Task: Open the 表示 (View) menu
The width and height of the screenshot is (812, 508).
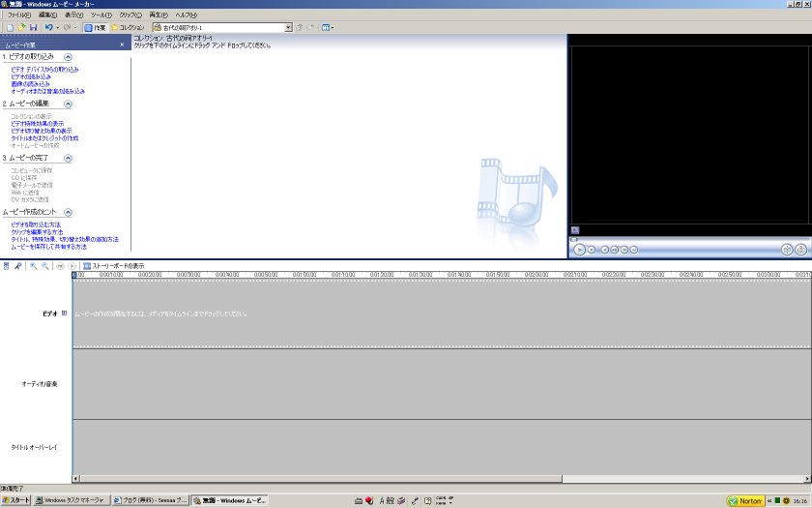Action: 73,15
